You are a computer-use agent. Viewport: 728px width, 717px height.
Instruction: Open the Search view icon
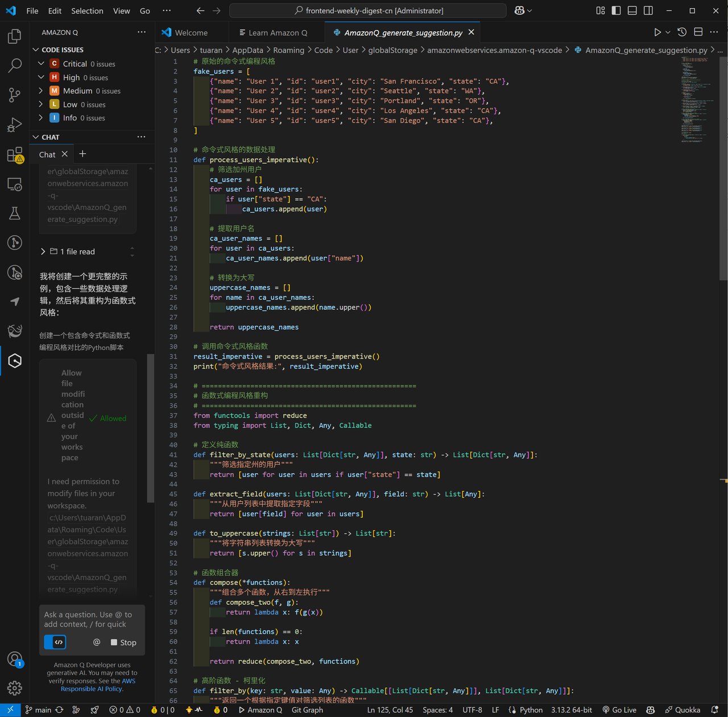(x=15, y=66)
